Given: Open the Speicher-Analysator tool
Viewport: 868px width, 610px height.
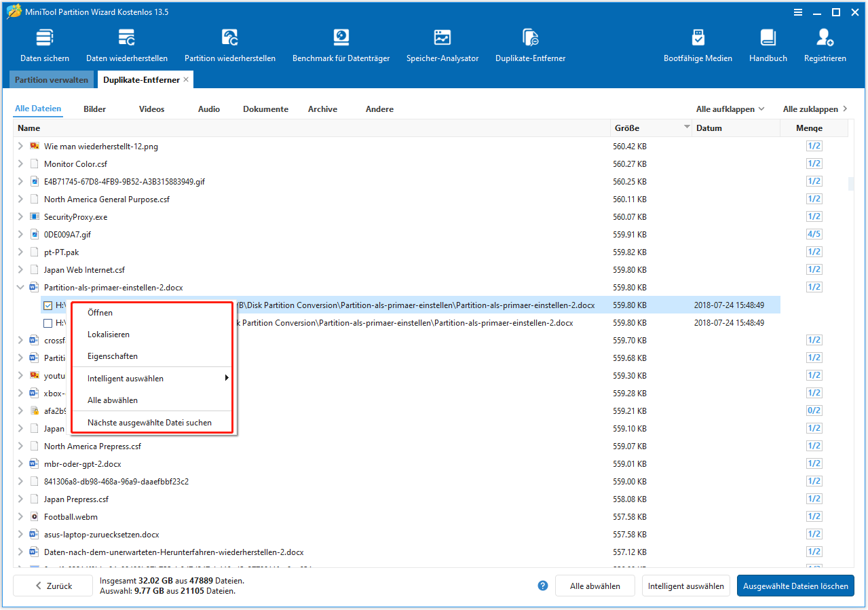Looking at the screenshot, I should coord(442,45).
